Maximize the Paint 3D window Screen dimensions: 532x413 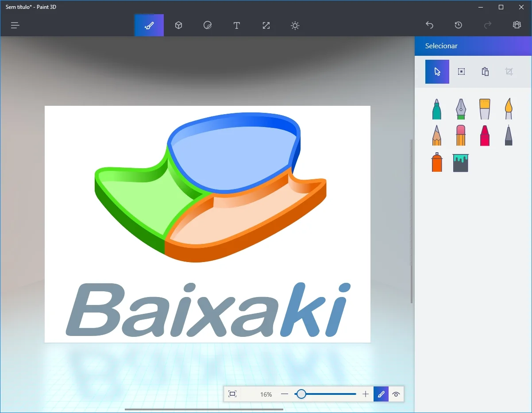(501, 7)
